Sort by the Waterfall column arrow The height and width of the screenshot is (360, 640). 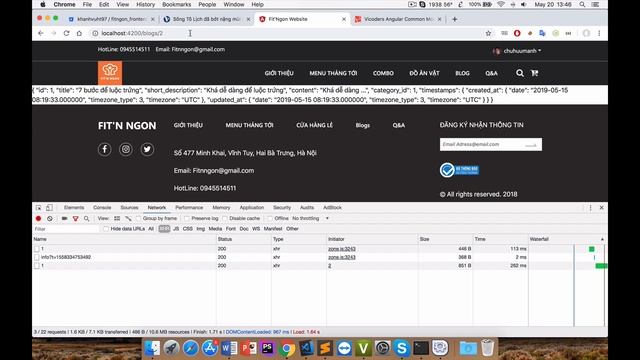point(602,239)
